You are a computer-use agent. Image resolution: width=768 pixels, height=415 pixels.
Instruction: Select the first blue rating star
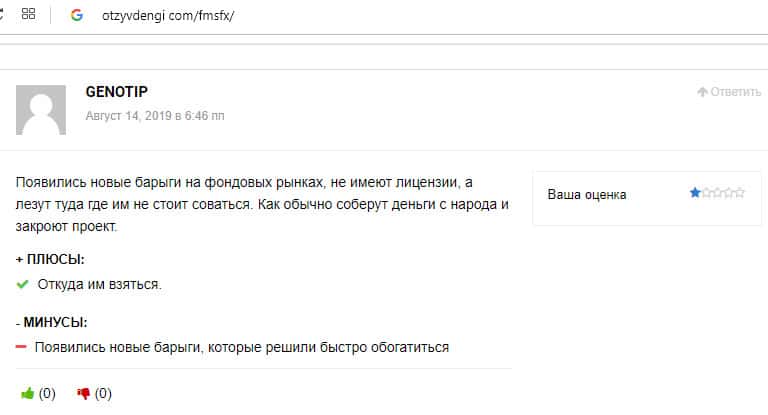pyautogui.click(x=695, y=193)
